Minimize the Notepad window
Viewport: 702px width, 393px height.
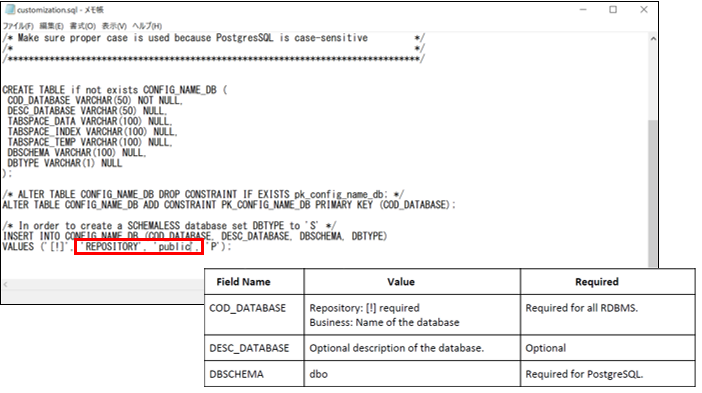point(583,9)
